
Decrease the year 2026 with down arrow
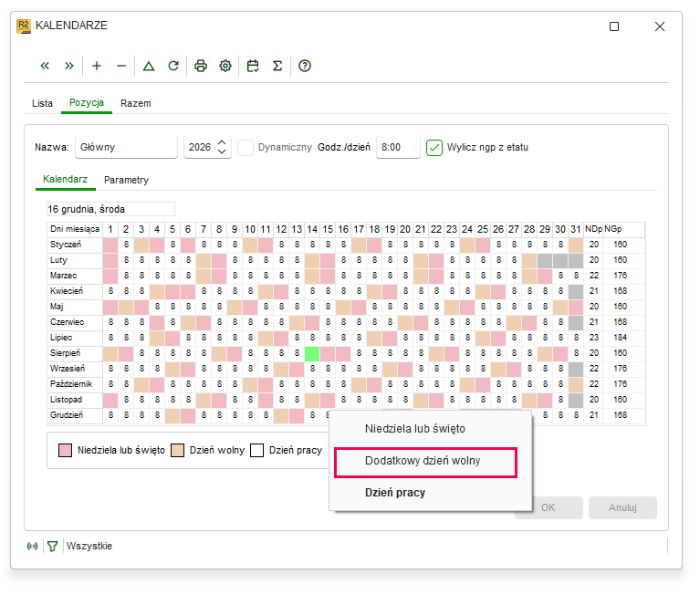(x=222, y=151)
